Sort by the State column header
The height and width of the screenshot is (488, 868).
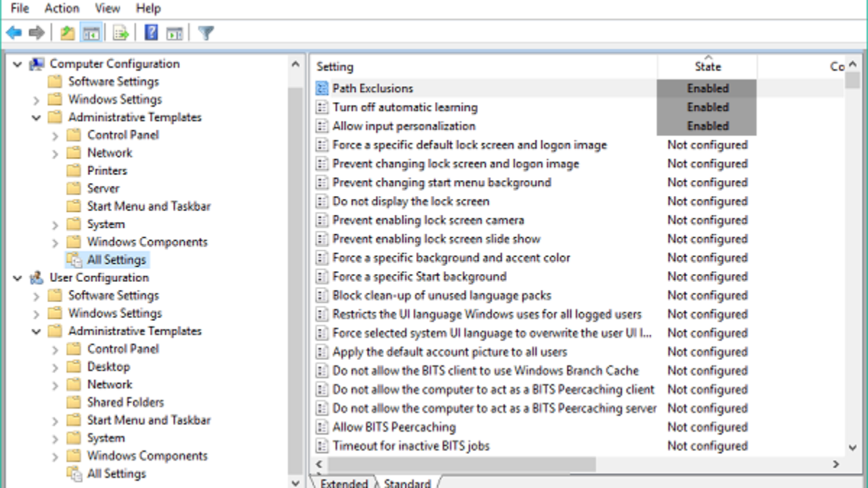707,67
